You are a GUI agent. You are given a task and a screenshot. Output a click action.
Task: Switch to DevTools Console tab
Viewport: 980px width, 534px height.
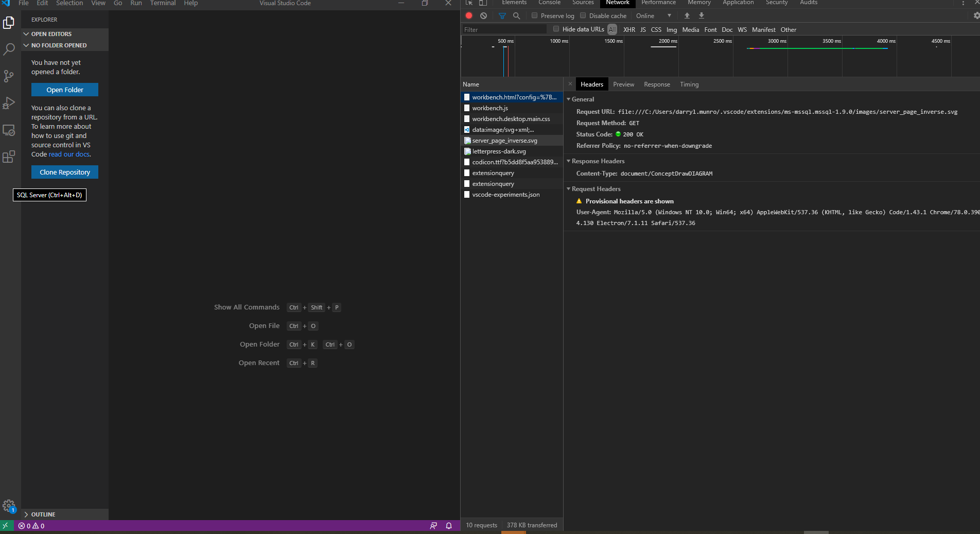pos(549,3)
